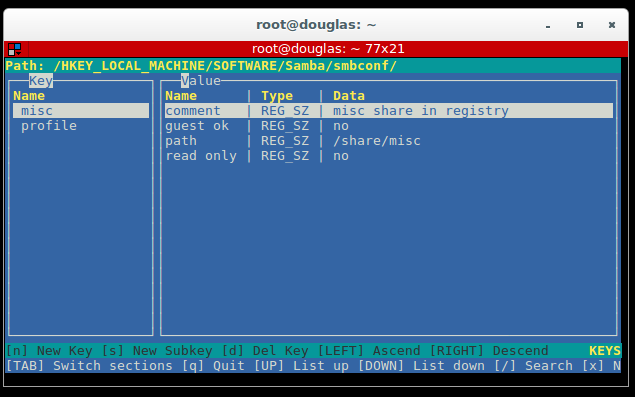The height and width of the screenshot is (397, 635).
Task: Click REG_SZ type in guest ok row
Action: pyautogui.click(x=285, y=126)
